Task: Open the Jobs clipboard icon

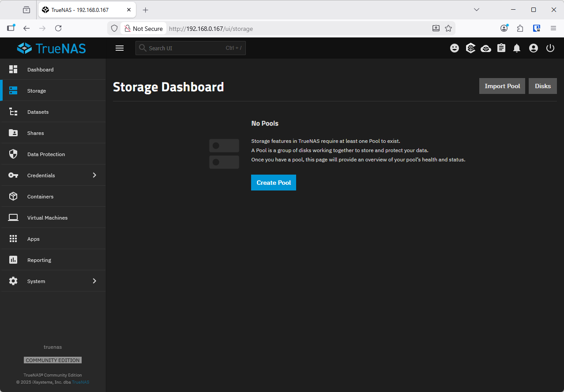Action: coord(501,48)
